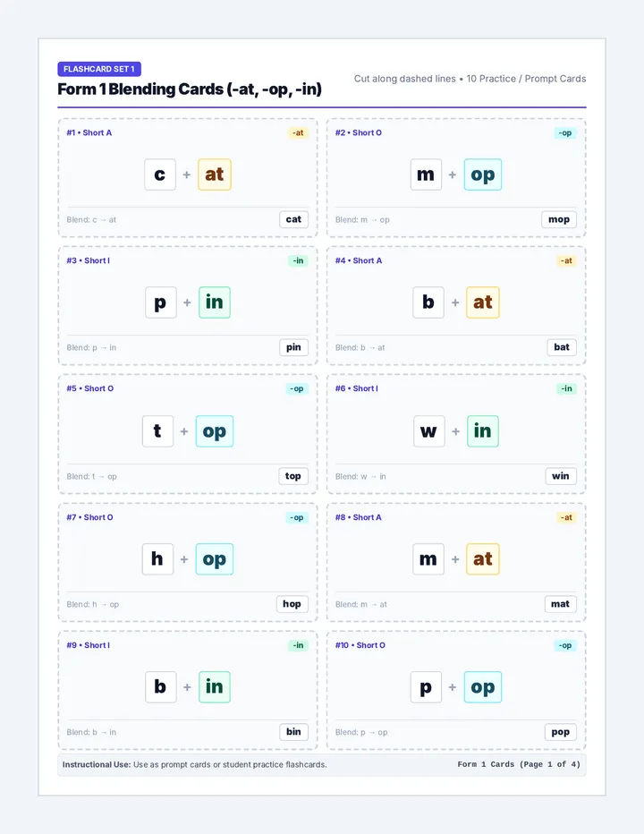The height and width of the screenshot is (834, 644).
Task: Click the 'pin' answer chip
Action: (293, 347)
